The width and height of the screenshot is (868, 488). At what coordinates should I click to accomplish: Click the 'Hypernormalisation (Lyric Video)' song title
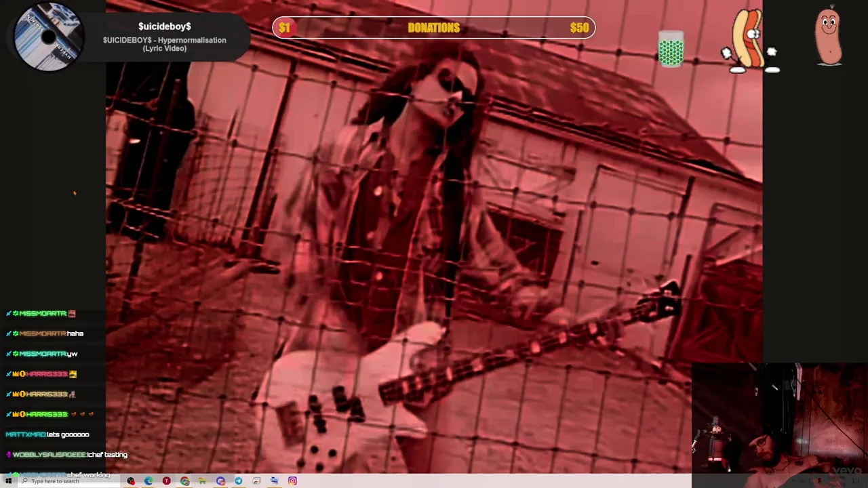click(165, 44)
